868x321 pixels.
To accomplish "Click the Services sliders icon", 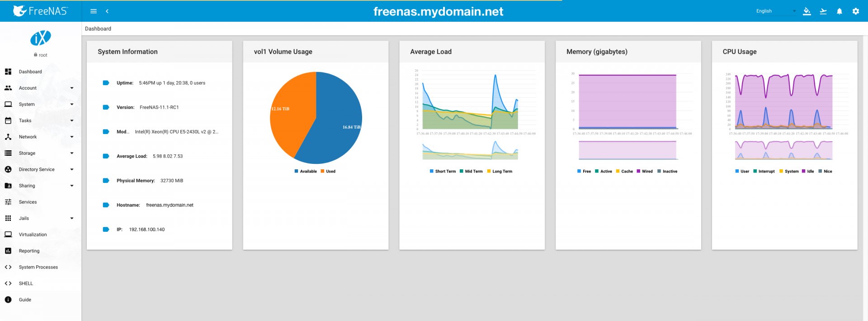I will (x=8, y=202).
